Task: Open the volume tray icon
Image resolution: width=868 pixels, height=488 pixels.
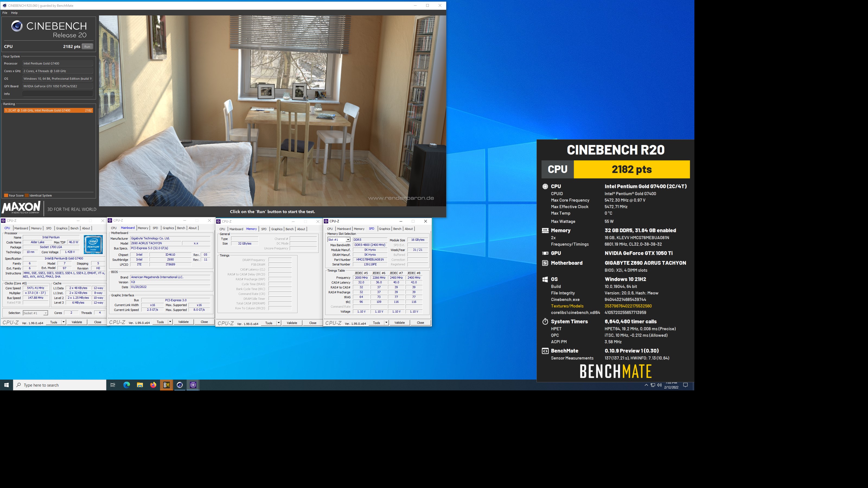Action: pyautogui.click(x=659, y=385)
